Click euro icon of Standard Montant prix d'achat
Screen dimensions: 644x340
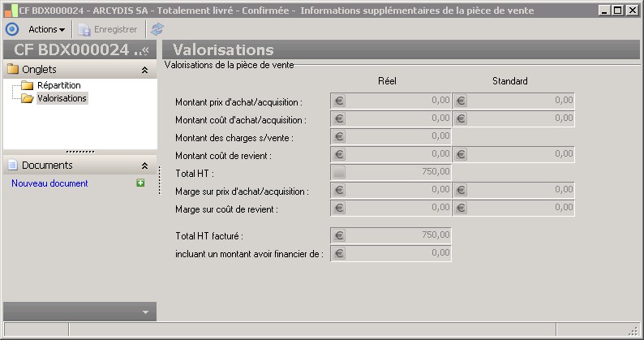461,101
